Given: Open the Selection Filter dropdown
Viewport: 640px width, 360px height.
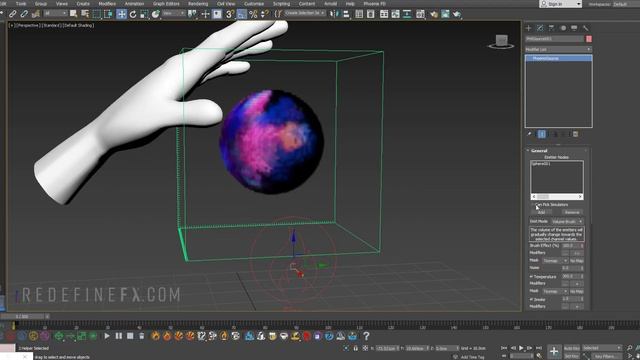Looking at the screenshot, I should pyautogui.click(x=55, y=14).
